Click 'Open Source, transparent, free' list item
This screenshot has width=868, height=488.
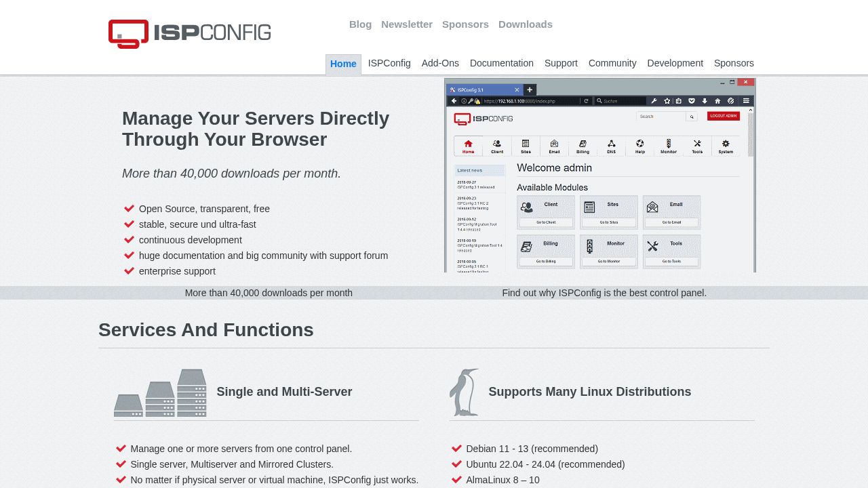pyautogui.click(x=204, y=209)
